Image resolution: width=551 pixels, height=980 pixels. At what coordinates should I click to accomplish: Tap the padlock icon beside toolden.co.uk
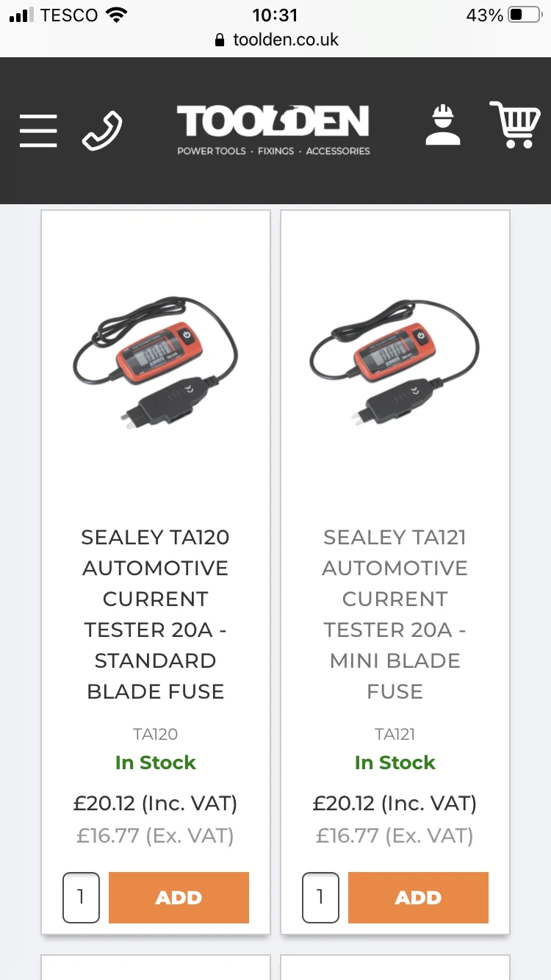pos(219,40)
